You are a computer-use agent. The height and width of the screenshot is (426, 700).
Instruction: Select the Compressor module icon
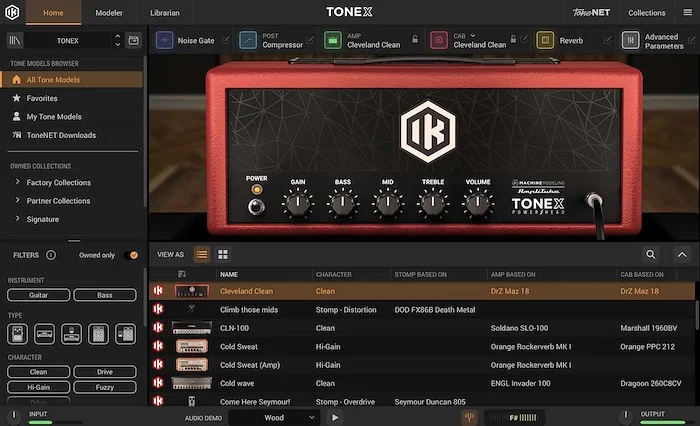248,41
